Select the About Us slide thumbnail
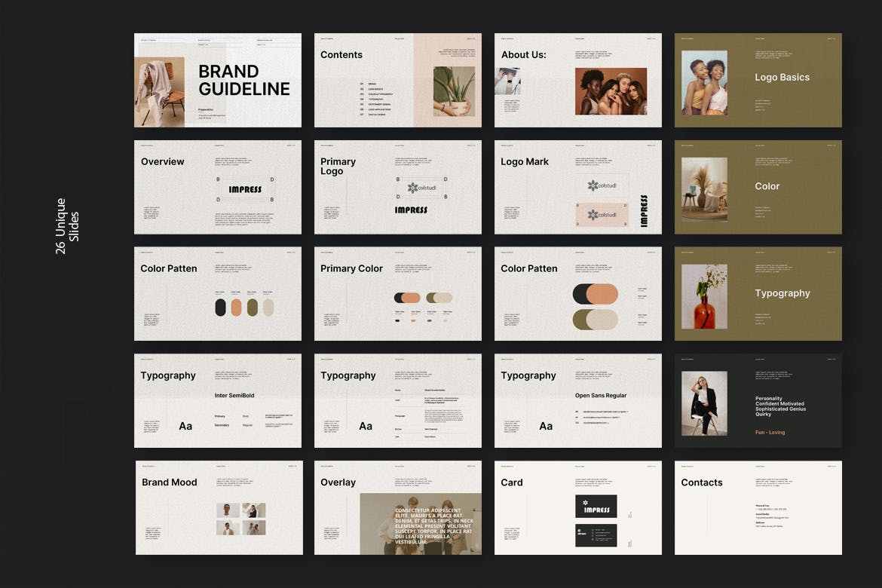This screenshot has width=882, height=588. click(x=578, y=80)
